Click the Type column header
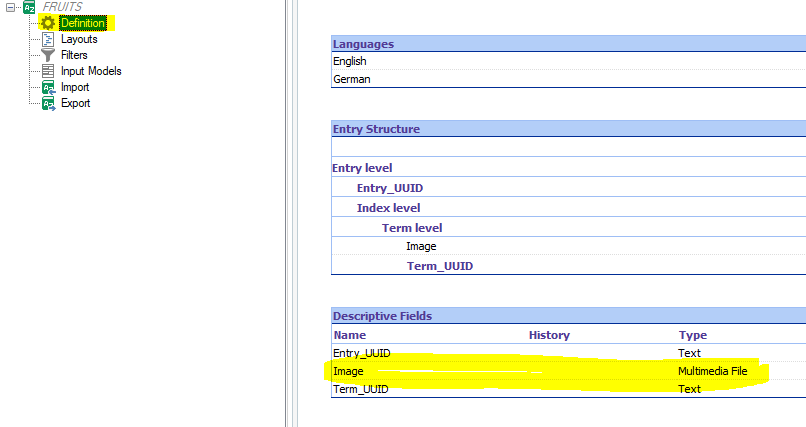This screenshot has width=806, height=427. [x=693, y=335]
